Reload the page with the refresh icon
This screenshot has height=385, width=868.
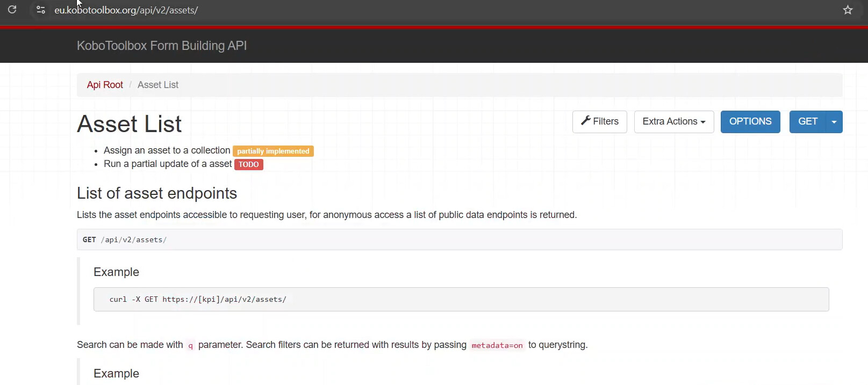point(12,10)
